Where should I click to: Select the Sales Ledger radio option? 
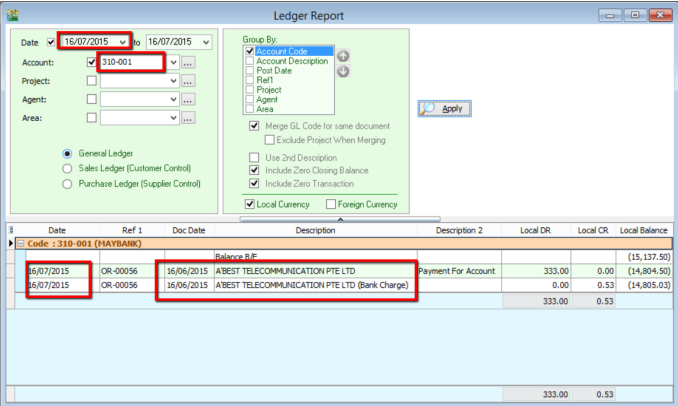68,169
